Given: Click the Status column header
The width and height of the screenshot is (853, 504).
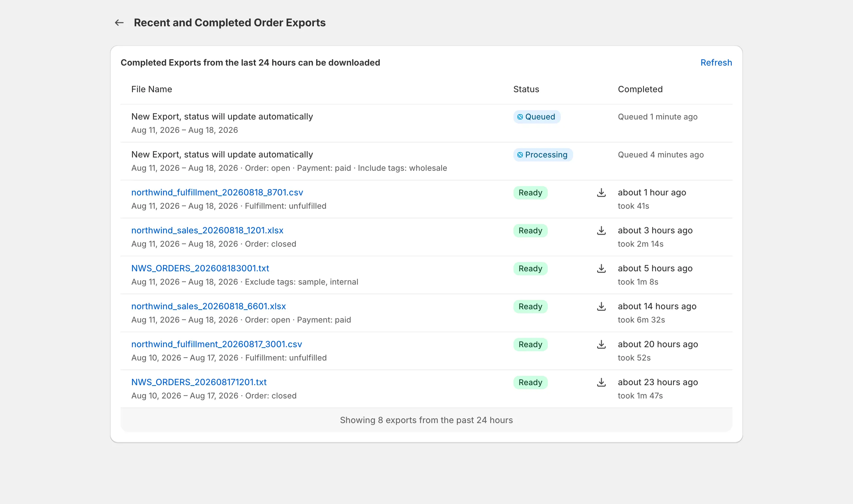Looking at the screenshot, I should coord(526,89).
